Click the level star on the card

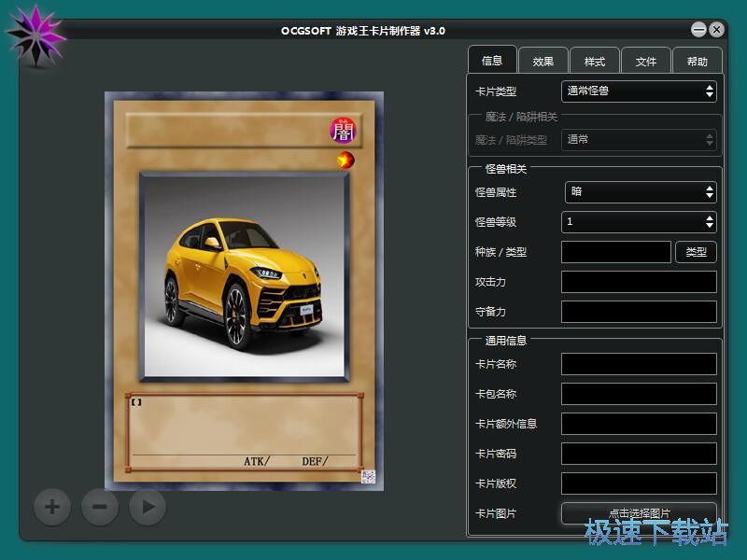coord(345,160)
